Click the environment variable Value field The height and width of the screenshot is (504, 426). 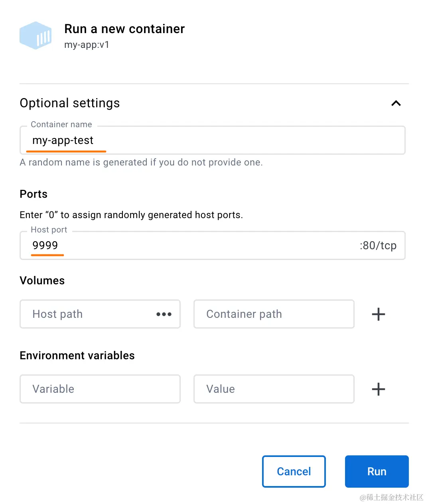(x=274, y=389)
